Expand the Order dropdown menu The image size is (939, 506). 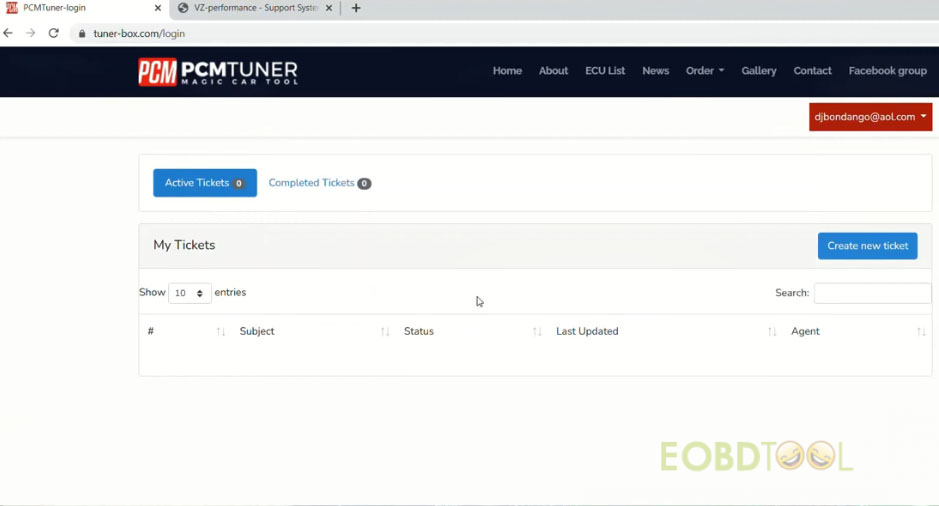(704, 71)
